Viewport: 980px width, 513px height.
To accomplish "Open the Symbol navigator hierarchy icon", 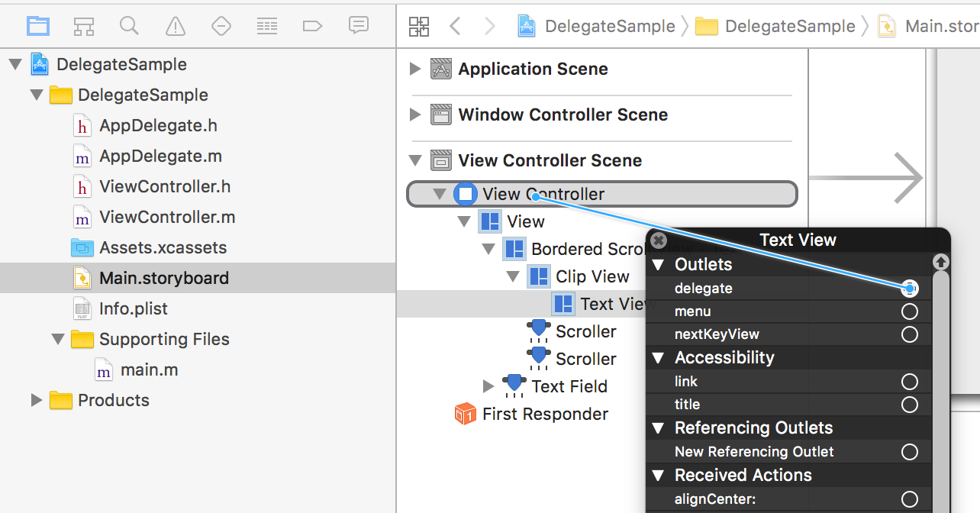I will (x=84, y=26).
